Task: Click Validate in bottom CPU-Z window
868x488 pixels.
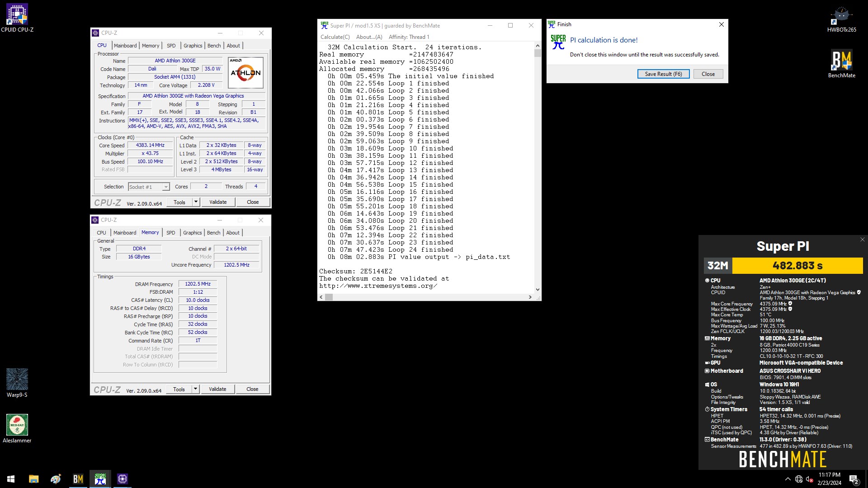Action: (x=217, y=389)
